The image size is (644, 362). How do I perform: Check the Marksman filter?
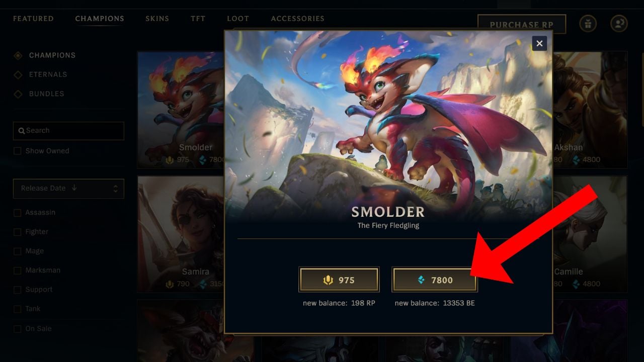click(x=18, y=270)
